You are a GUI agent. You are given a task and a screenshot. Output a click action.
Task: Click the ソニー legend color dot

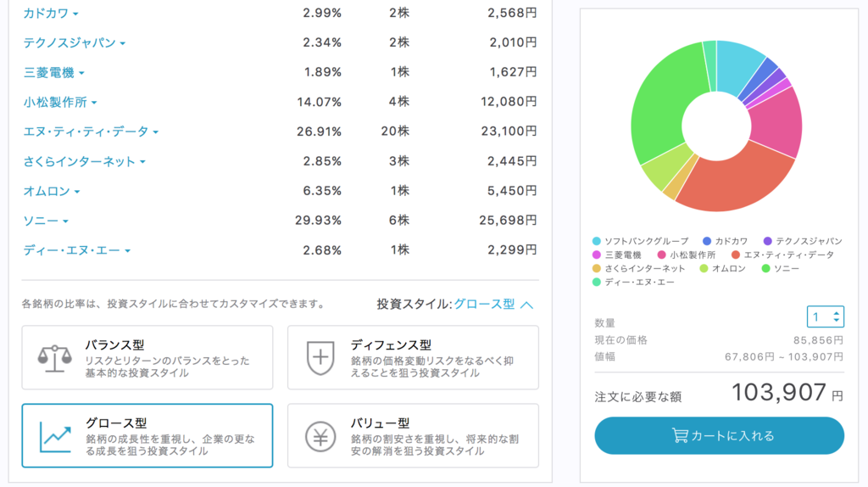pyautogui.click(x=765, y=269)
